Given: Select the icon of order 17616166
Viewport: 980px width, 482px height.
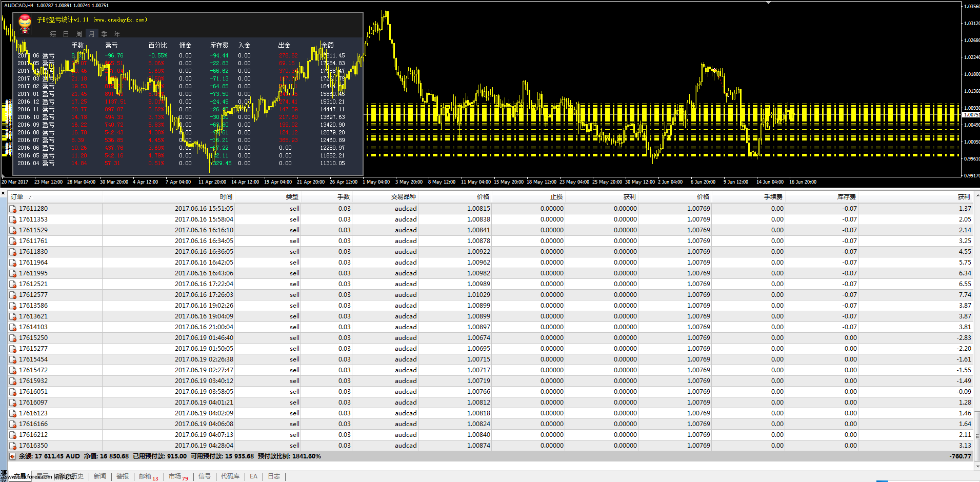Looking at the screenshot, I should tap(13, 424).
